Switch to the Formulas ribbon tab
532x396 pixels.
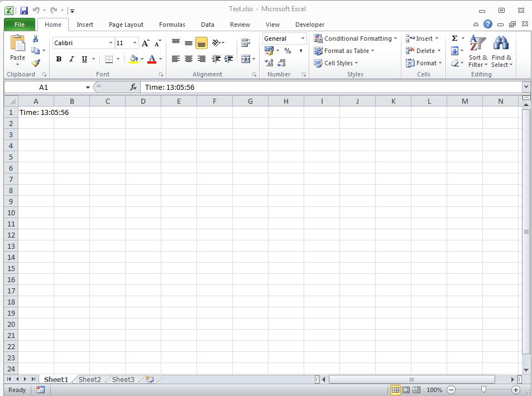[x=172, y=25]
